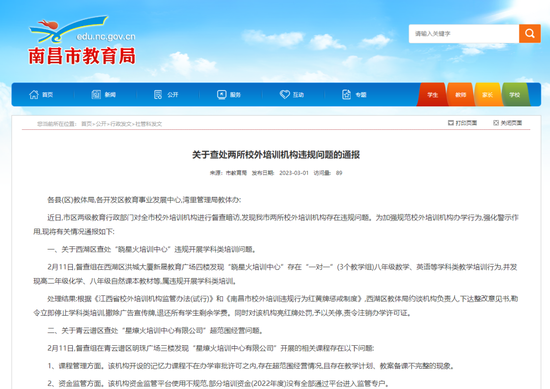Click the line starting 2、资金监管方面
Screen dimensions: 550x389
[x=218, y=383]
